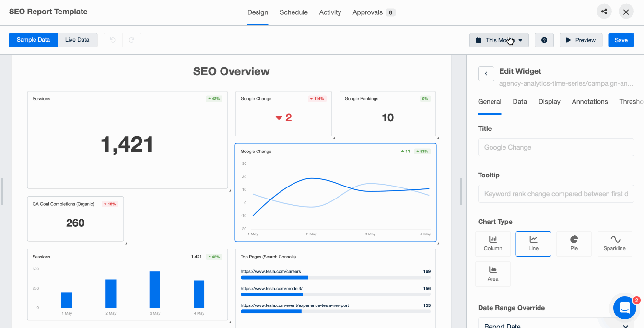Open the help question mark icon
The height and width of the screenshot is (328, 644).
point(544,40)
